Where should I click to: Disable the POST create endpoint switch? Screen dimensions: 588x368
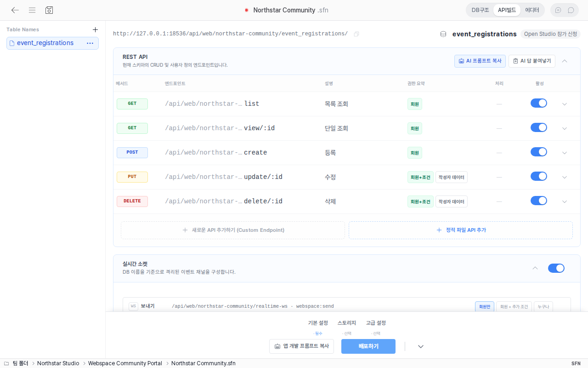[539, 152]
